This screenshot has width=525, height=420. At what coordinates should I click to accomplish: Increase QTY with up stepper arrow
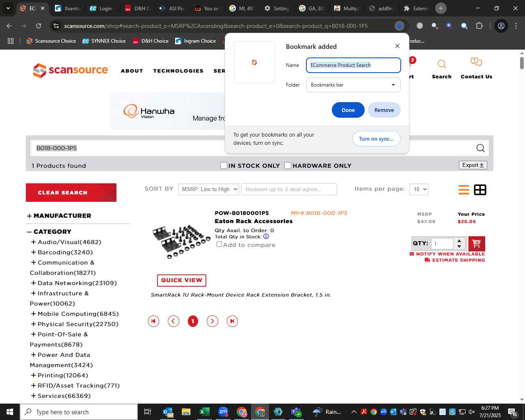tap(459, 240)
